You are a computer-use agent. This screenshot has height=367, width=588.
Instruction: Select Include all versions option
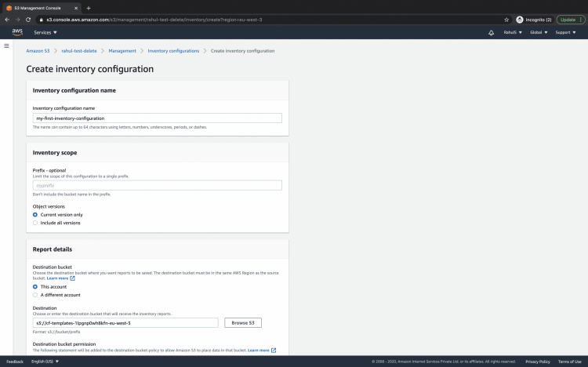pyautogui.click(x=35, y=223)
